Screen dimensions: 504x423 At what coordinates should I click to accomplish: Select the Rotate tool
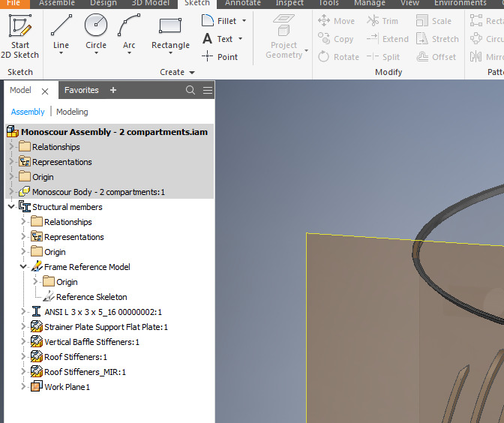[338, 57]
